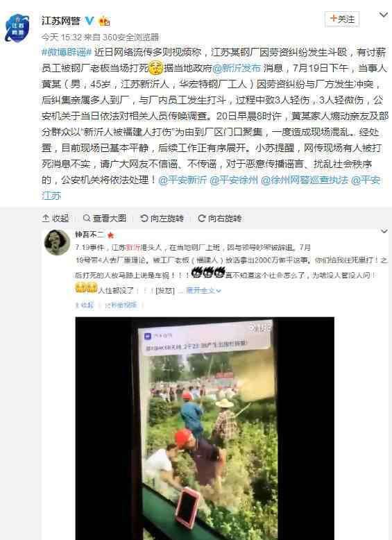Image resolution: width=392 pixels, height=540 pixels.
Task: Open the post options chevron menu
Action: point(383,15)
